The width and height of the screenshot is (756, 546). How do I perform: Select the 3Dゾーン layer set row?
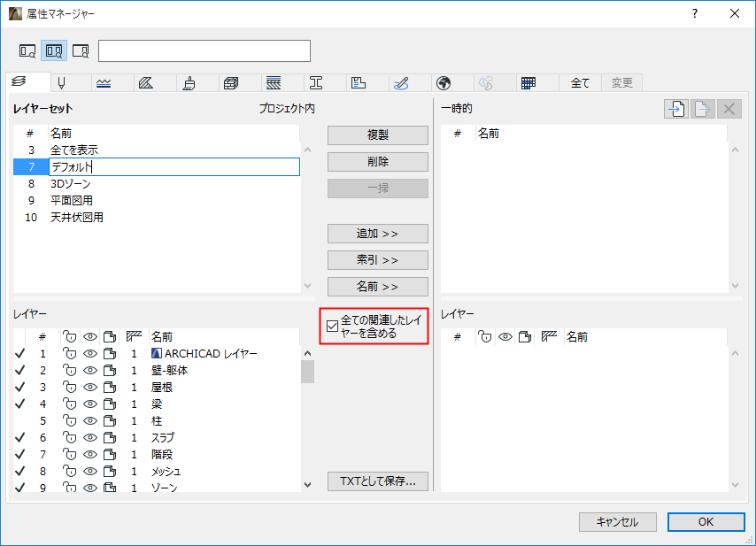click(x=157, y=183)
